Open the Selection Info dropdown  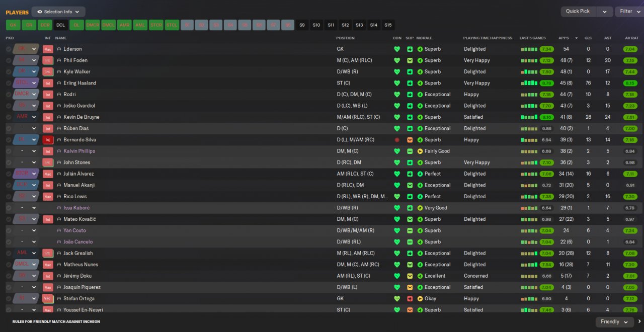[58, 12]
